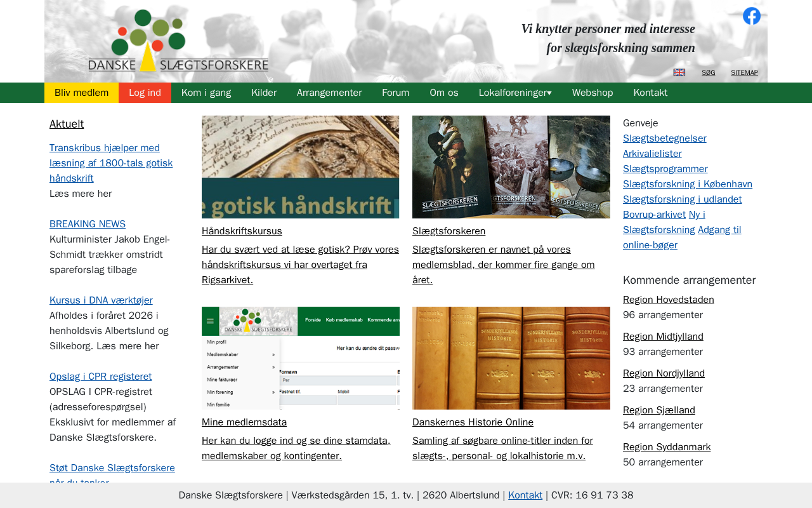Image resolution: width=812 pixels, height=508 pixels.
Task: Click the Mine medlemsdata description link
Action: (296, 448)
